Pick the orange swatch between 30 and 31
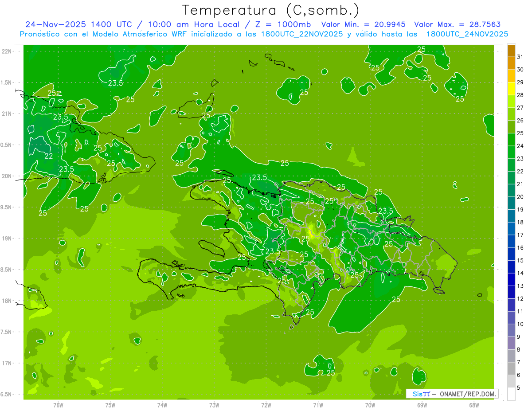The height and width of the screenshot is (411, 532). pos(511,63)
